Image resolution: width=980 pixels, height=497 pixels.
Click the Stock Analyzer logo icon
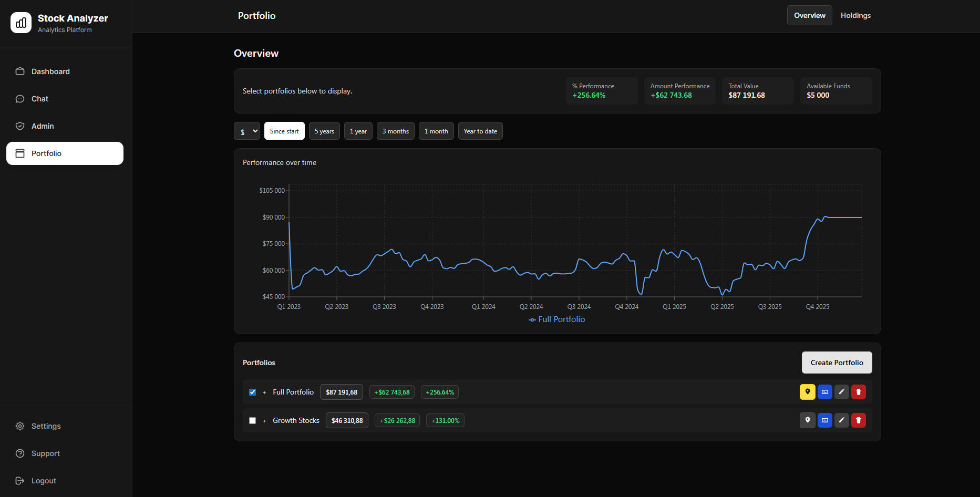(21, 23)
